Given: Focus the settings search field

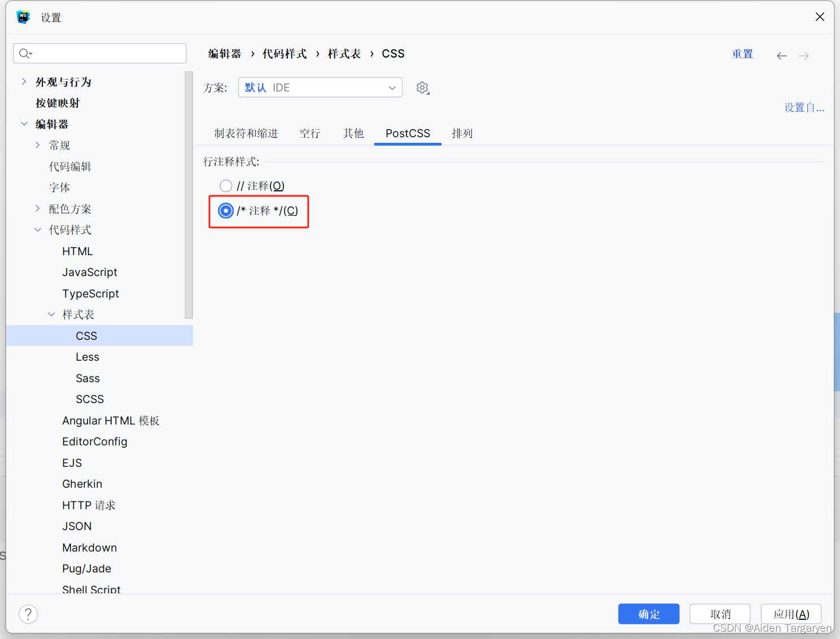Looking at the screenshot, I should (100, 54).
